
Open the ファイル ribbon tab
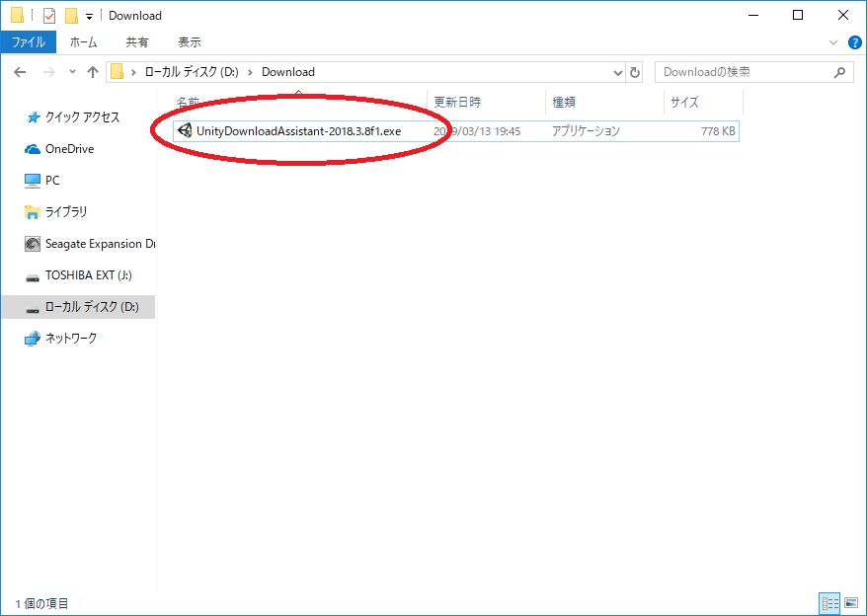click(29, 42)
